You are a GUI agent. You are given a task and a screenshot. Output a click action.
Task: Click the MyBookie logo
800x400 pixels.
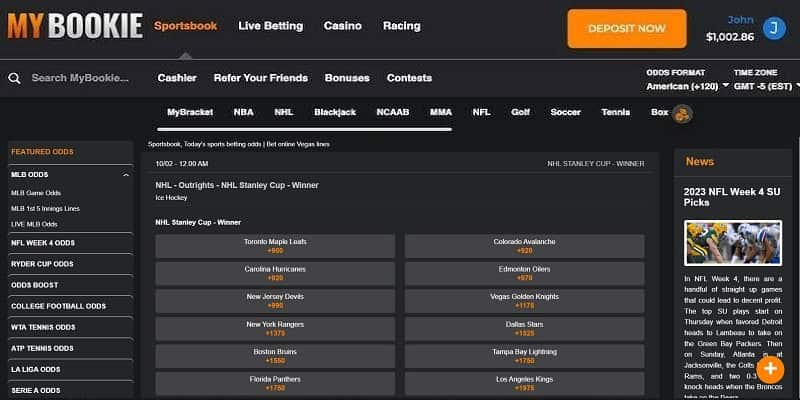(75, 26)
